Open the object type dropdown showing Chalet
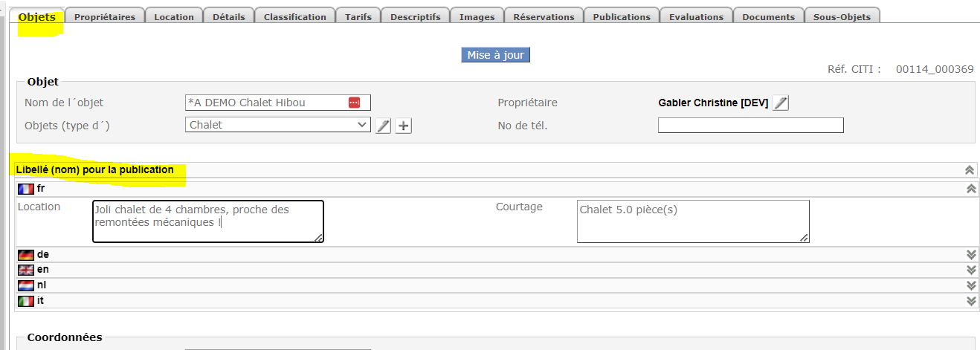The image size is (980, 350). click(x=277, y=125)
